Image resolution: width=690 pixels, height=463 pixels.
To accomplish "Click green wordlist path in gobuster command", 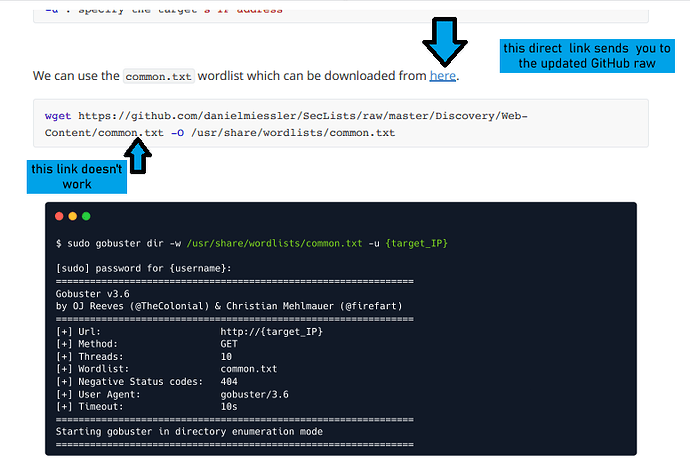I will (x=274, y=243).
